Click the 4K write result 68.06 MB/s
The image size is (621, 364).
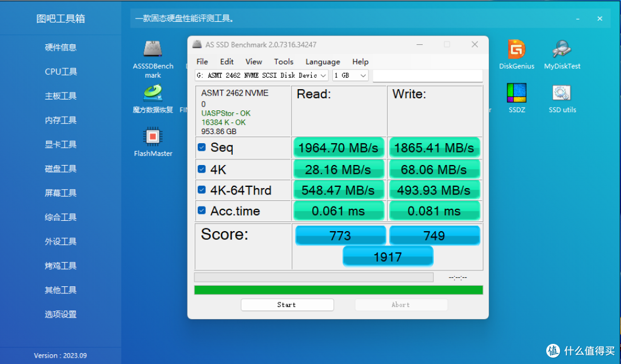434,170
